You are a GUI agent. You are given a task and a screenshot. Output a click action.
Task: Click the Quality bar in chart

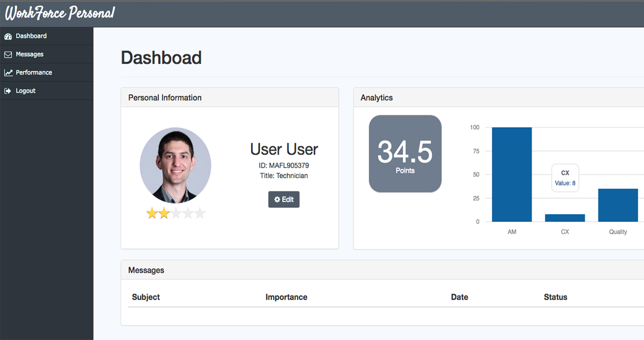click(618, 205)
